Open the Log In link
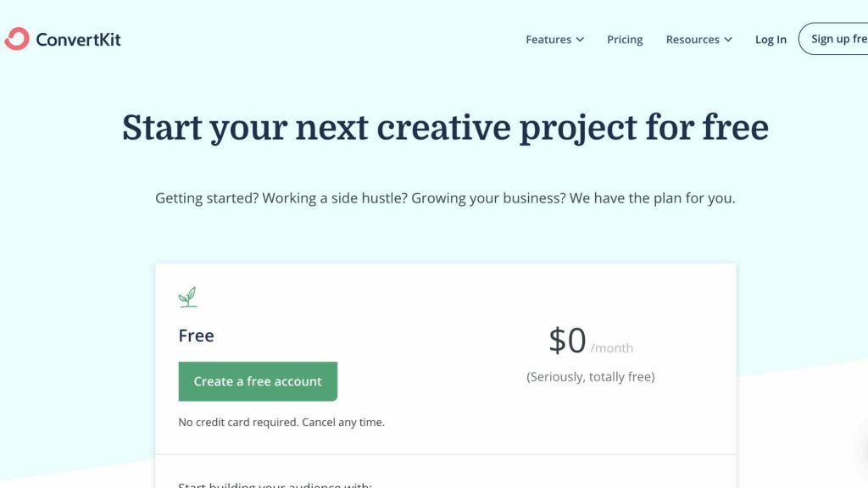This screenshot has width=868, height=488. coord(771,39)
